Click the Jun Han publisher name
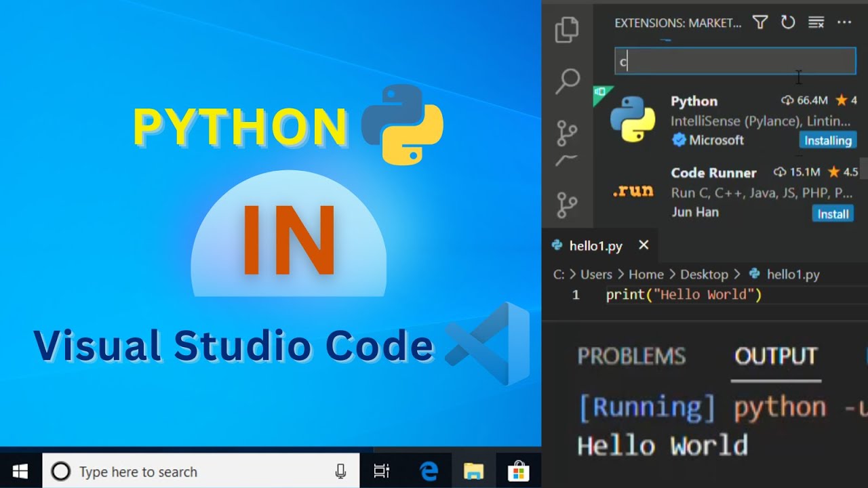Viewport: 868px width, 488px height. 694,212
